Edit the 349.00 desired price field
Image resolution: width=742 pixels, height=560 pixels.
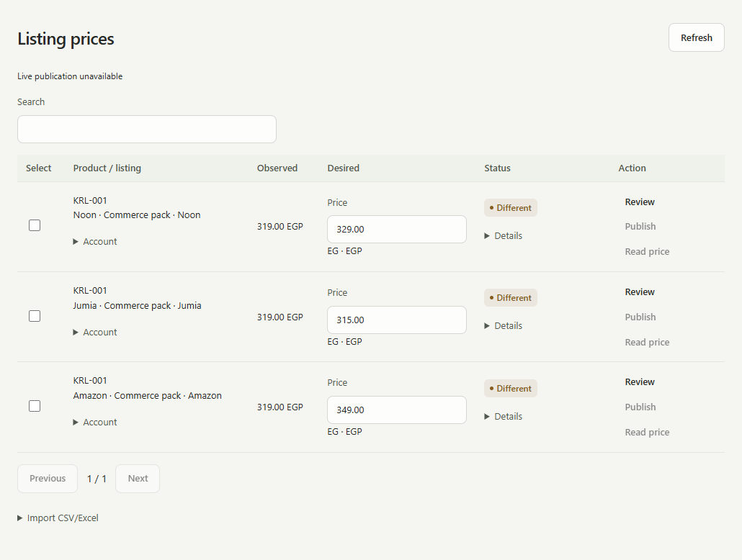click(x=396, y=410)
